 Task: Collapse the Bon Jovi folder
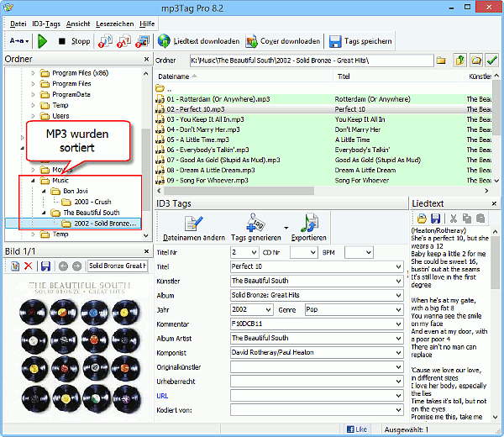(44, 192)
